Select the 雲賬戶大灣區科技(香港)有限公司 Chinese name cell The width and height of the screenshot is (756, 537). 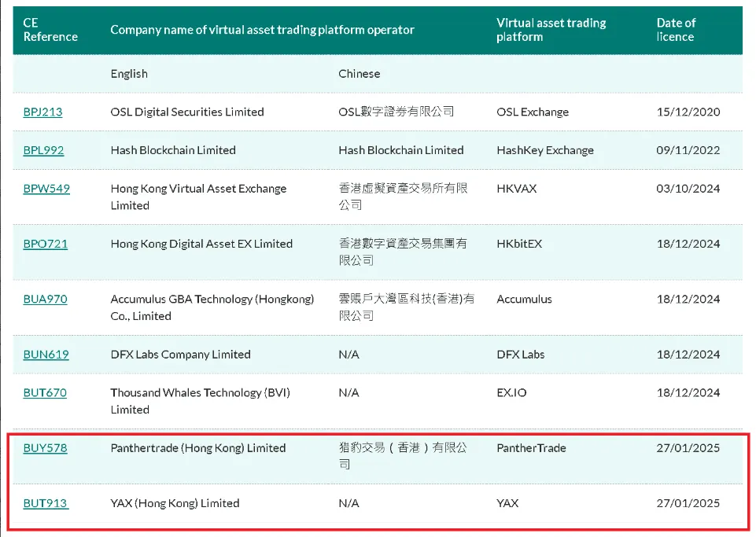coord(407,307)
